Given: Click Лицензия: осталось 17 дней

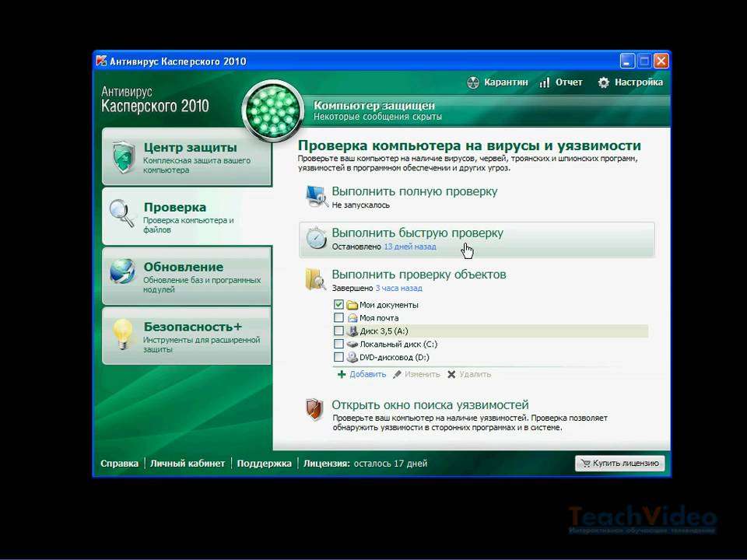Looking at the screenshot, I should pyautogui.click(x=366, y=464).
